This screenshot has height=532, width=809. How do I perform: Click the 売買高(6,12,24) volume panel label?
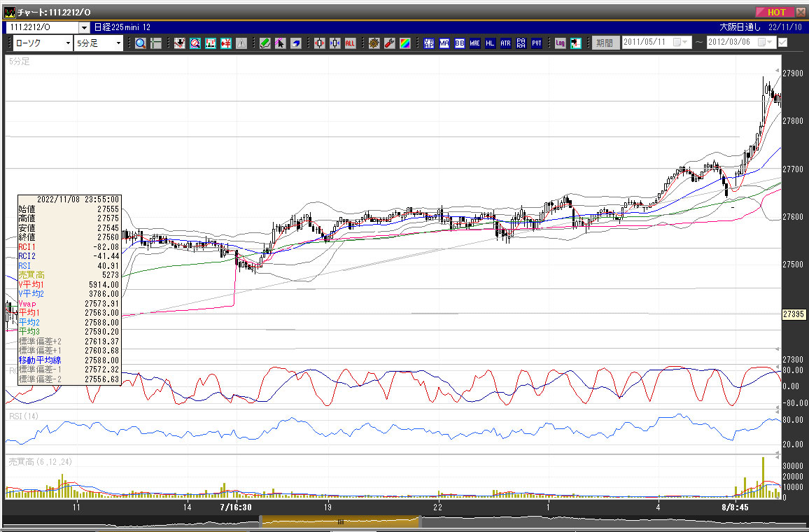point(41,462)
